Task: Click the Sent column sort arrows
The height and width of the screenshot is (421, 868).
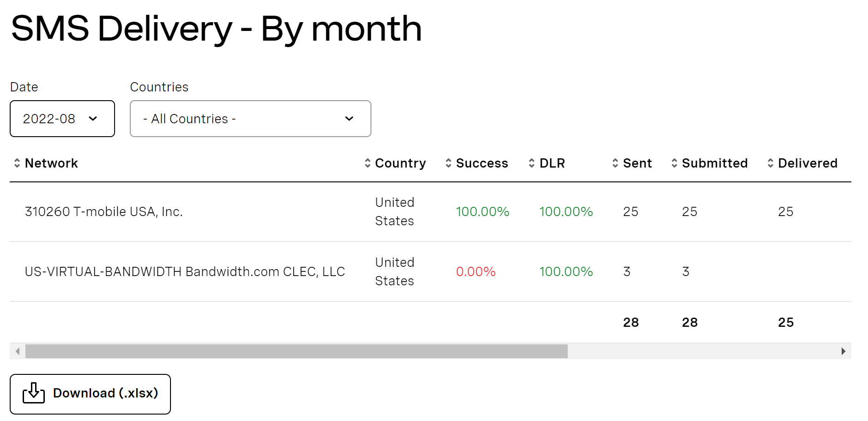Action: tap(615, 163)
